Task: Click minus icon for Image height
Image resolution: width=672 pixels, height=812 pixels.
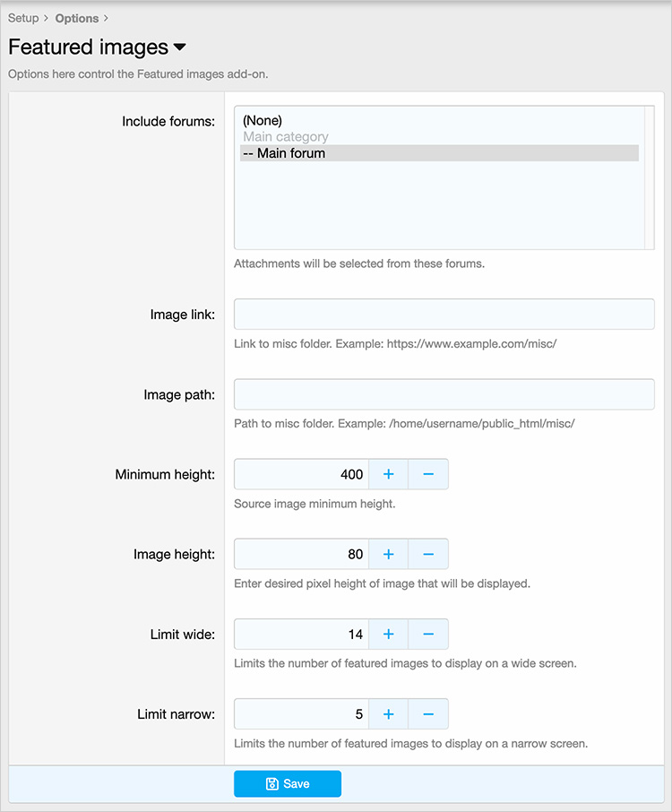Action: pyautogui.click(x=428, y=554)
